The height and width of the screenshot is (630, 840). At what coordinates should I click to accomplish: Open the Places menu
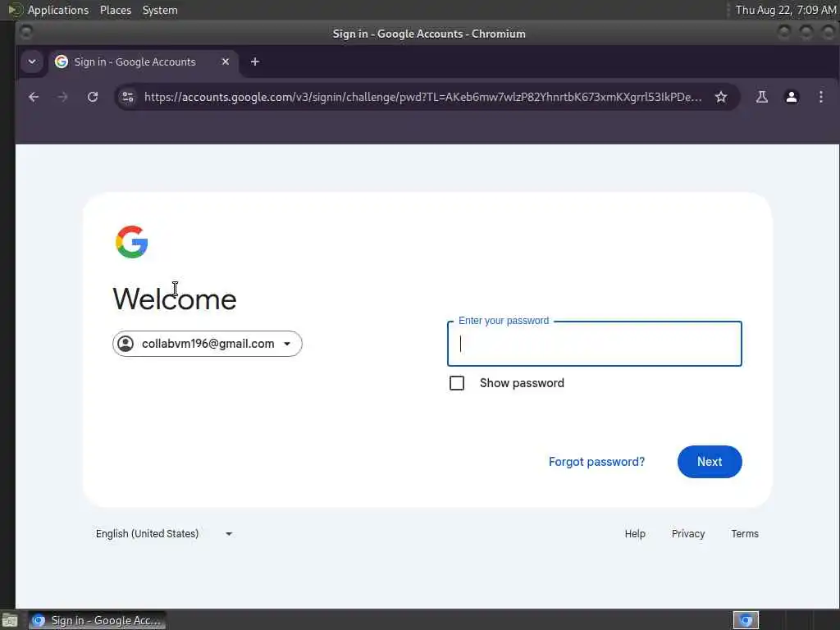[x=116, y=10]
